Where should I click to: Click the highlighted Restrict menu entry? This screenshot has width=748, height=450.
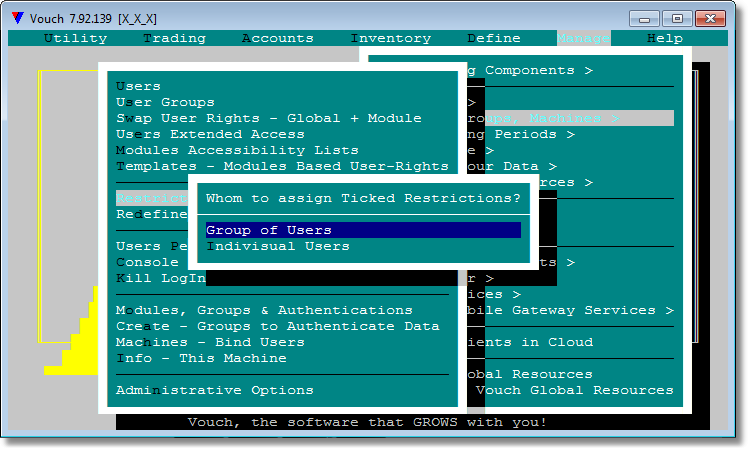point(152,198)
